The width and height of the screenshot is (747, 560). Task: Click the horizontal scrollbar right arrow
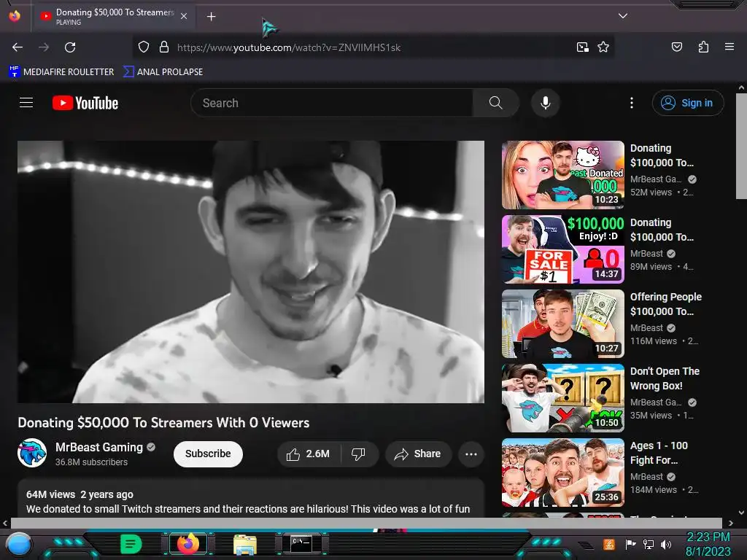coord(731,523)
